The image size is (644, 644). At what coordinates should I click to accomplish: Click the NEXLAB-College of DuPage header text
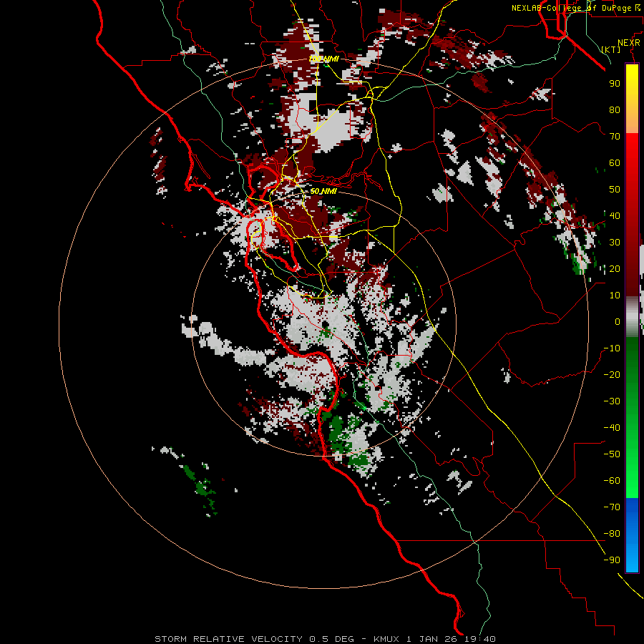point(575,8)
